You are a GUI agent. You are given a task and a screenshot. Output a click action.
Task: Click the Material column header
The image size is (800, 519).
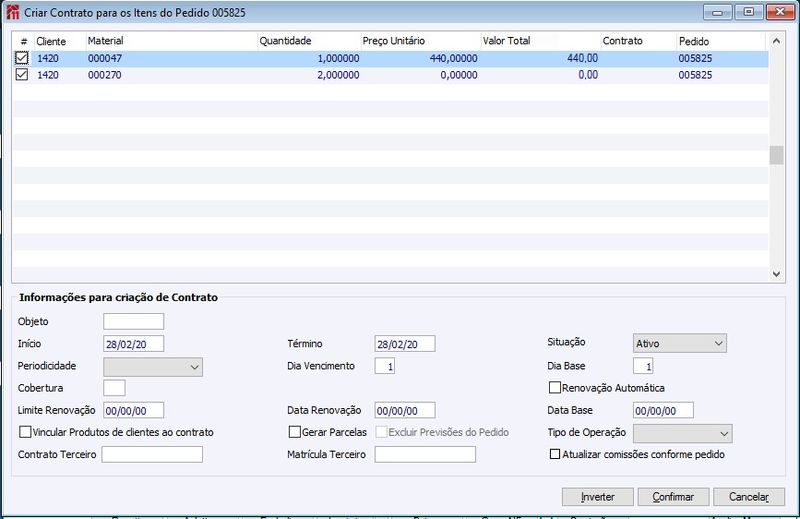point(171,41)
